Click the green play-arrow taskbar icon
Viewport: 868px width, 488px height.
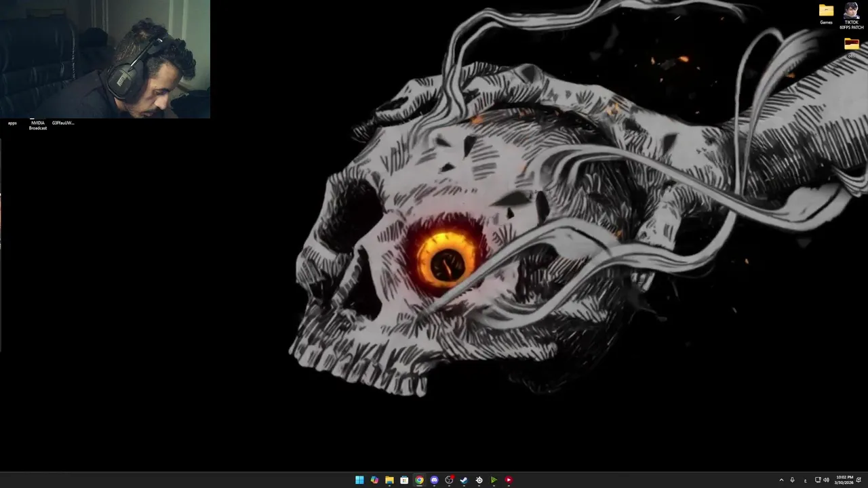[494, 480]
